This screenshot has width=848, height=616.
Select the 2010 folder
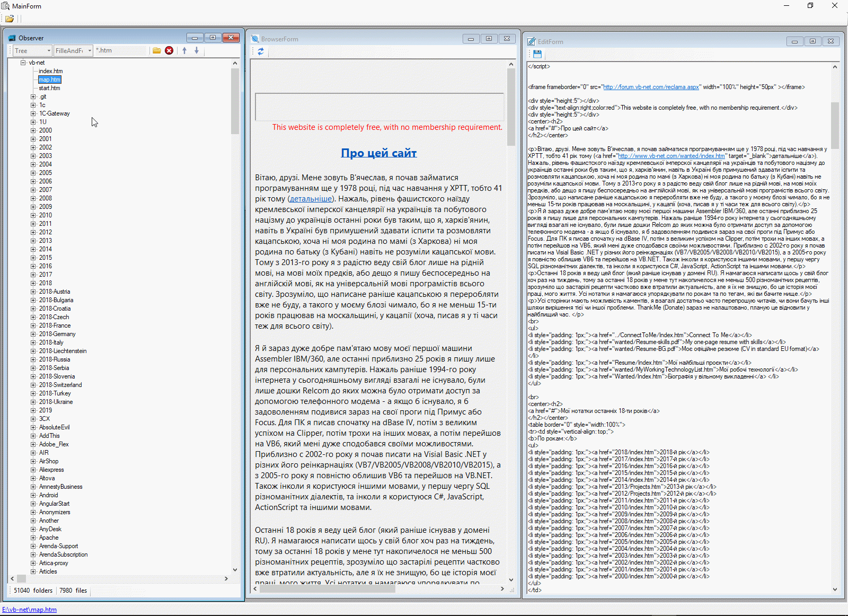click(x=46, y=215)
